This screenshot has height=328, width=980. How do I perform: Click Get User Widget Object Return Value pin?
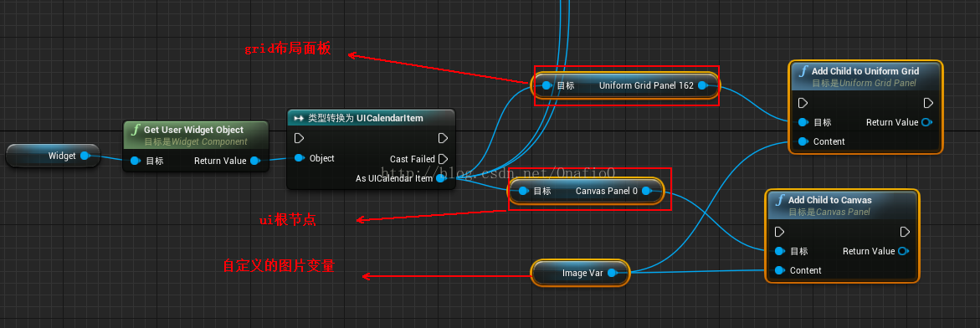[x=255, y=161]
